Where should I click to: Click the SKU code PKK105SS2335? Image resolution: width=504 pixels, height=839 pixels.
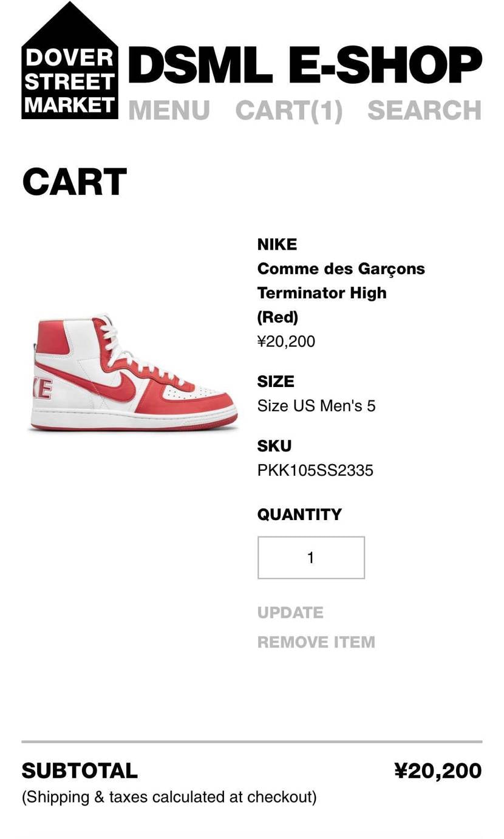click(x=315, y=470)
